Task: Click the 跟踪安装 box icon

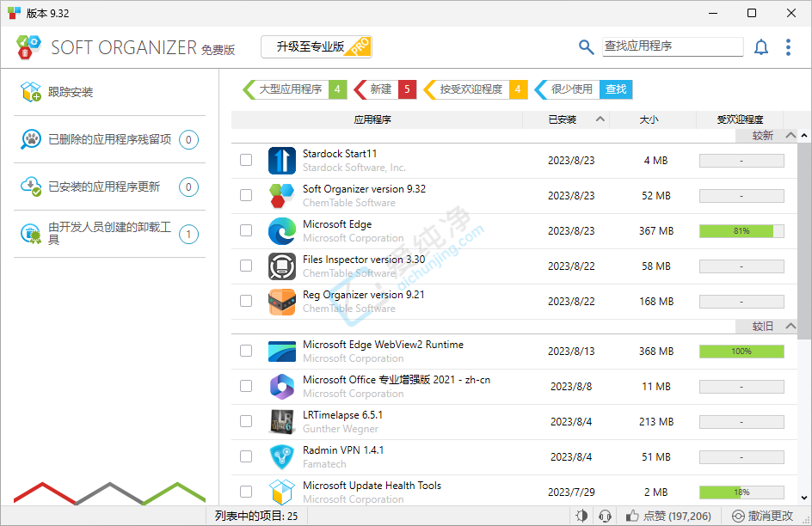Action: (x=31, y=92)
